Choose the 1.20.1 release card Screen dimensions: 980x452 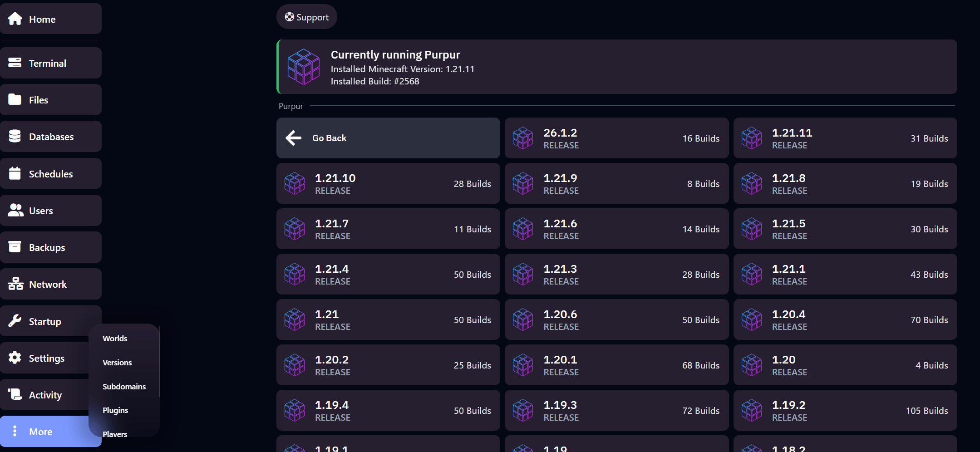tap(616, 365)
